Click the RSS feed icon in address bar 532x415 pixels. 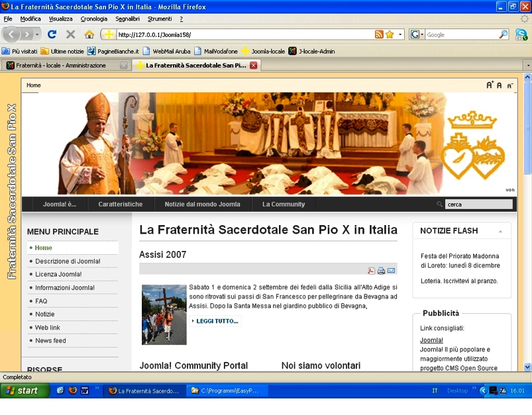[x=379, y=34]
